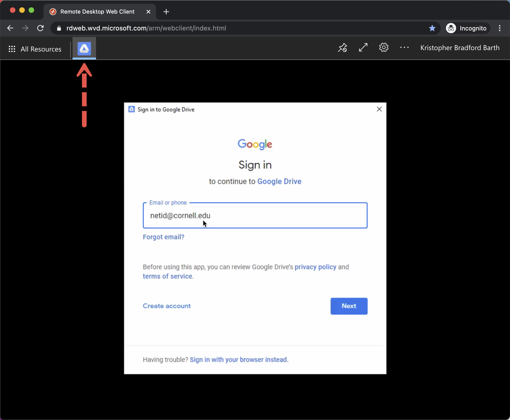Open Remote Desktop settings gear
Viewport: 510px width, 420px height.
click(x=384, y=48)
